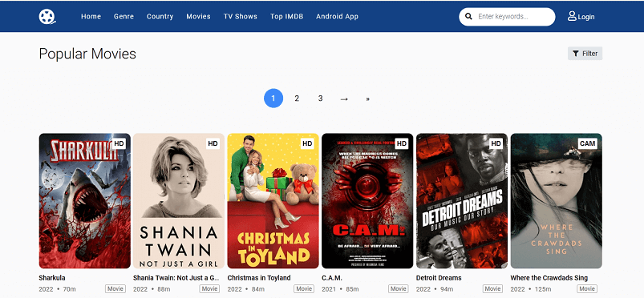This screenshot has height=298, width=644.
Task: Click Movie tag under Christmas in Toyland
Action: pos(304,289)
